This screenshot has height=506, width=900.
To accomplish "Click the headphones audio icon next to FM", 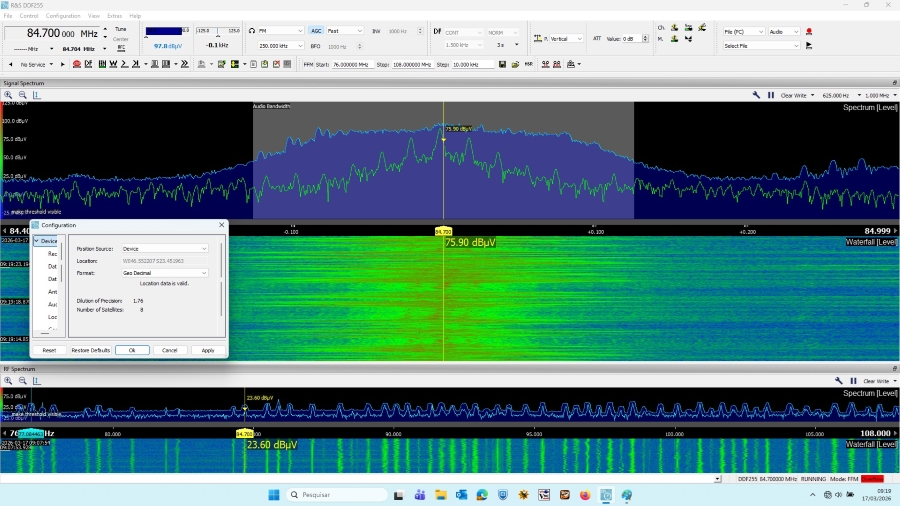I will click(x=252, y=31).
